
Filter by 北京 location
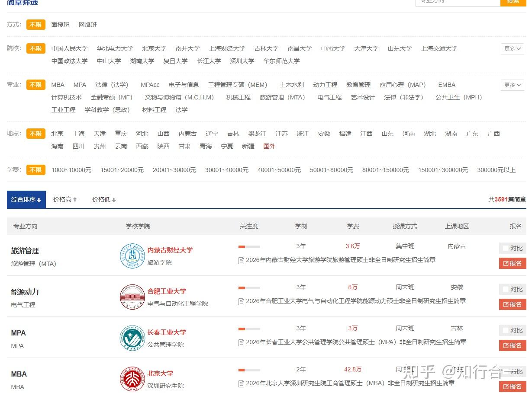tap(57, 134)
